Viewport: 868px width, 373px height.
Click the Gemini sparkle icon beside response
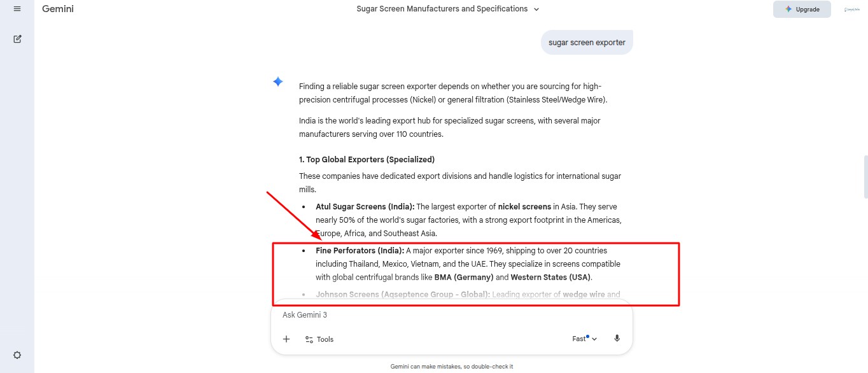coord(278,81)
